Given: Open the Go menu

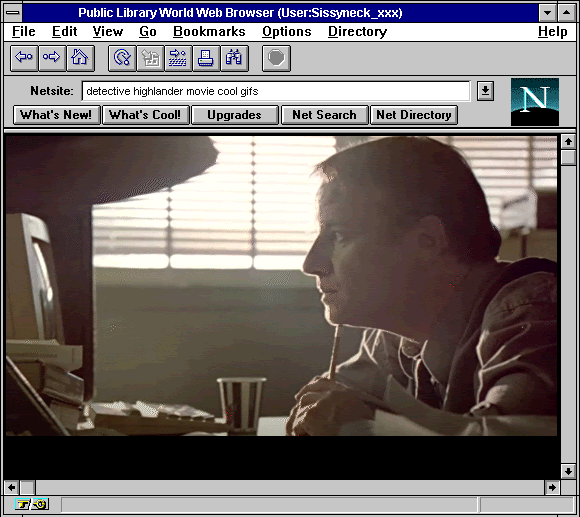Looking at the screenshot, I should pos(148,32).
